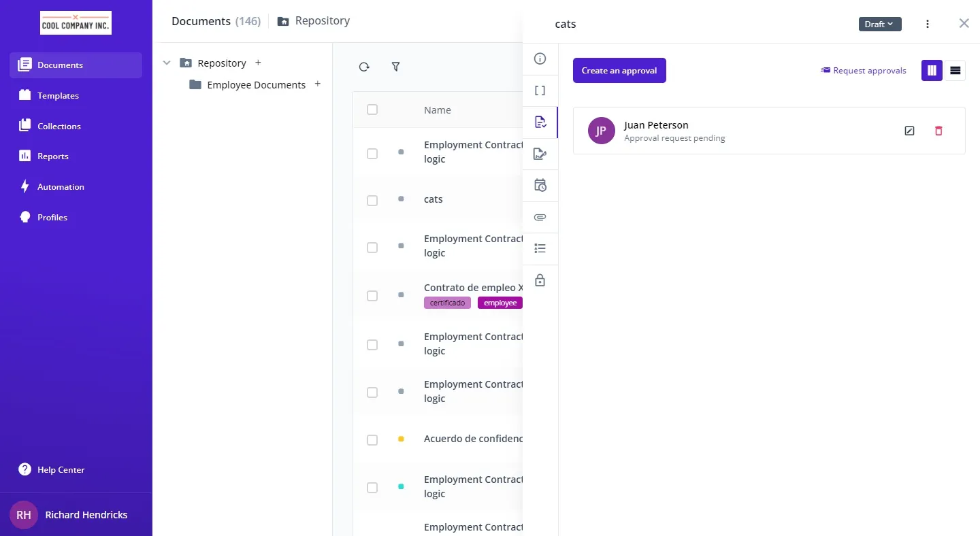The height and width of the screenshot is (536, 980).
Task: Go to Templates in the sidebar
Action: click(x=58, y=96)
